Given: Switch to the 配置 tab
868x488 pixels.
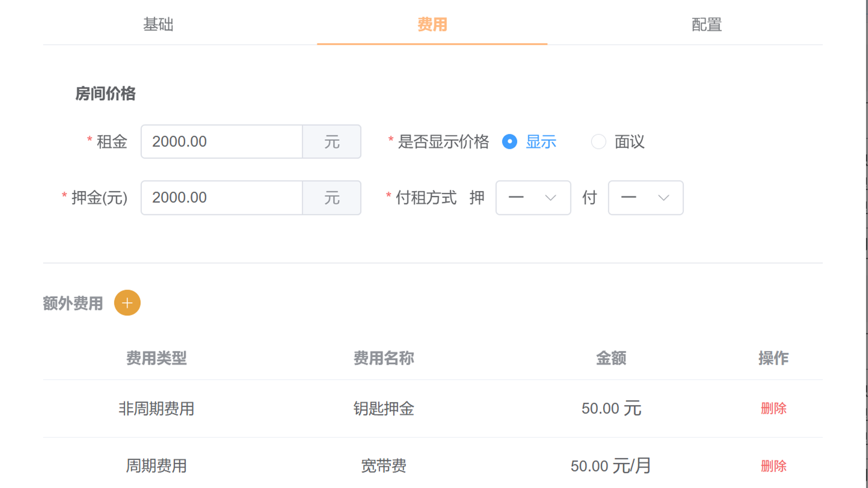Looking at the screenshot, I should tap(707, 24).
